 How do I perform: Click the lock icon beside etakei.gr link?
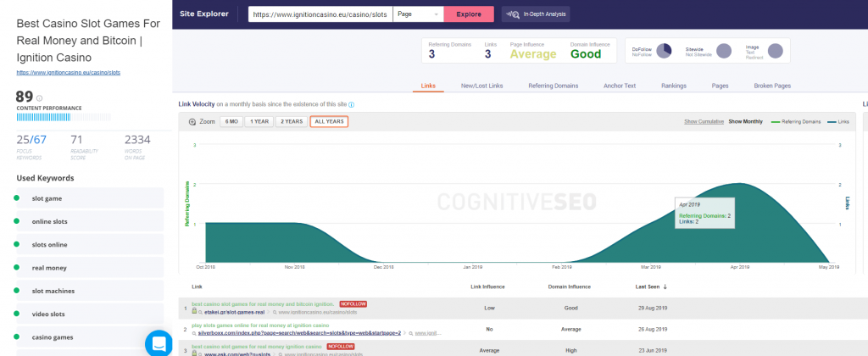click(194, 312)
